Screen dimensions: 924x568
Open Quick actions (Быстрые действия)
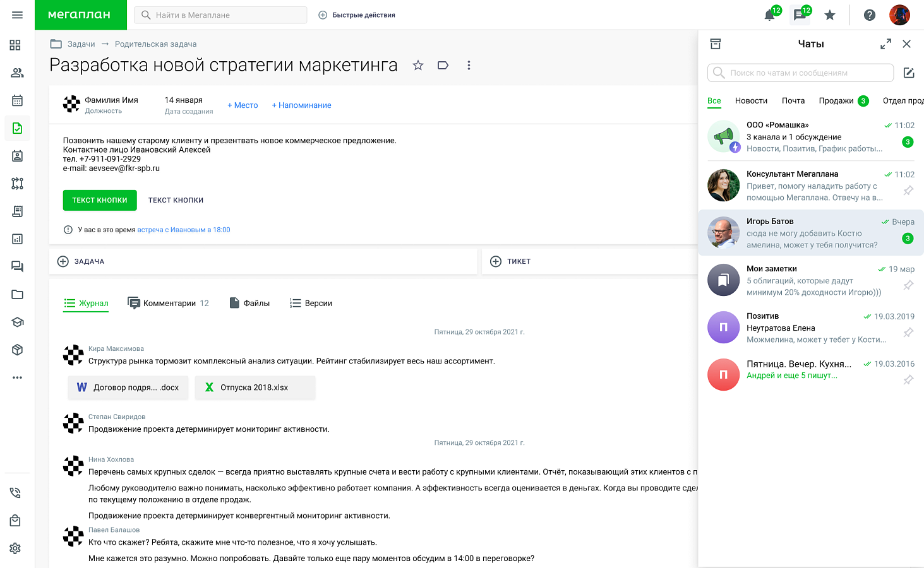pyautogui.click(x=356, y=15)
